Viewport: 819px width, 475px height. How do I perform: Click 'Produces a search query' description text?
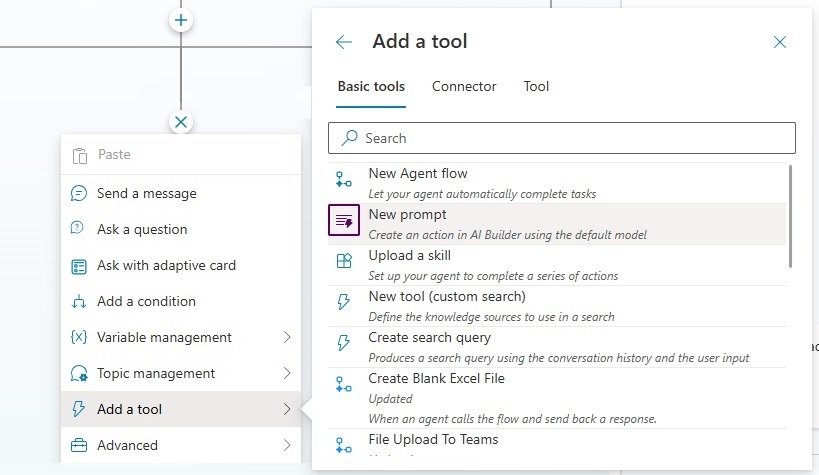point(559,358)
